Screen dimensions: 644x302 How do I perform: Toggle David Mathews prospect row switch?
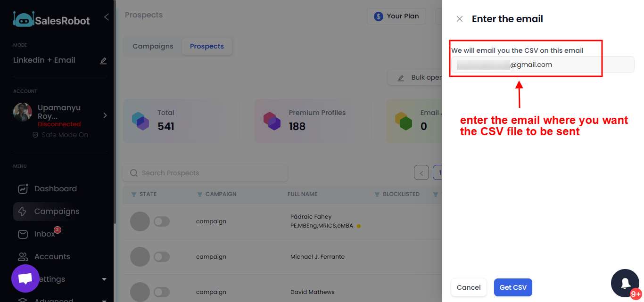click(x=162, y=292)
